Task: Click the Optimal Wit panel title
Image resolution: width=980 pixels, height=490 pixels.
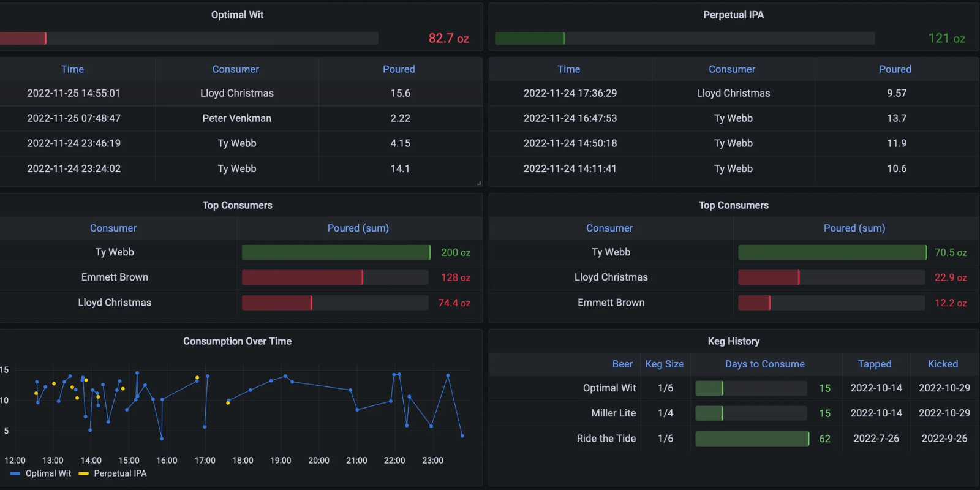Action: tap(237, 15)
